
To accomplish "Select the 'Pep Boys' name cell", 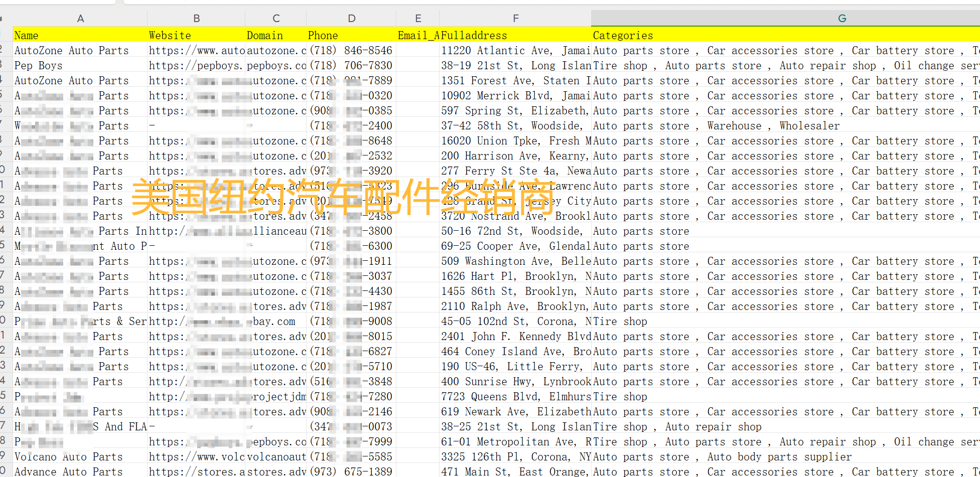I will point(80,66).
